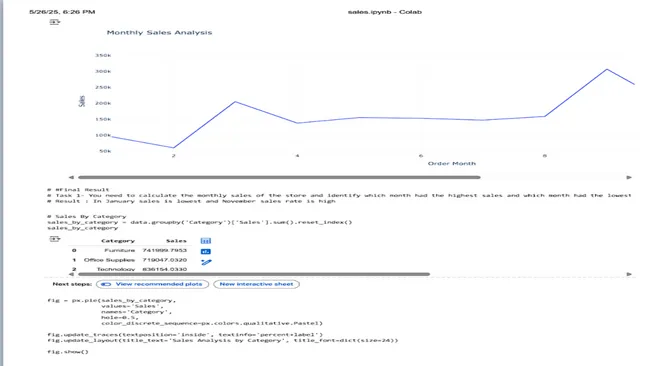Click the Category column header

pos(118,241)
